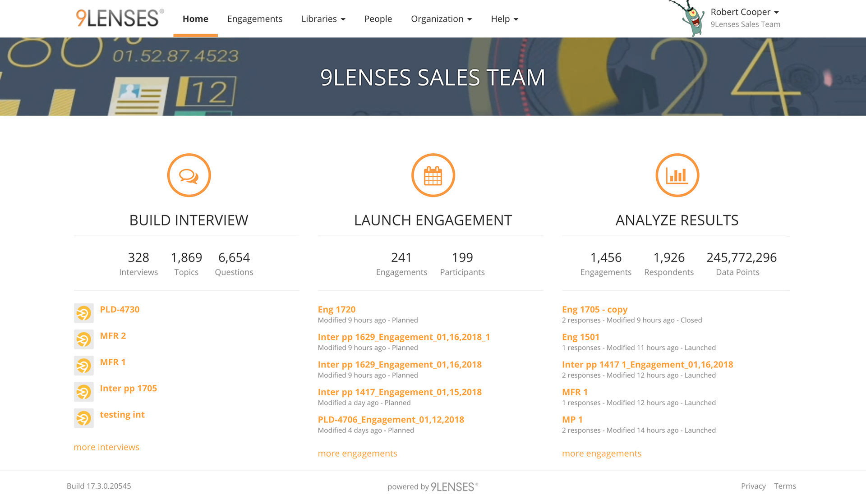Open Inter pp 1629_Engagement_01,16,2018_1
Viewport: 866px width, 504px height.
pyautogui.click(x=404, y=337)
